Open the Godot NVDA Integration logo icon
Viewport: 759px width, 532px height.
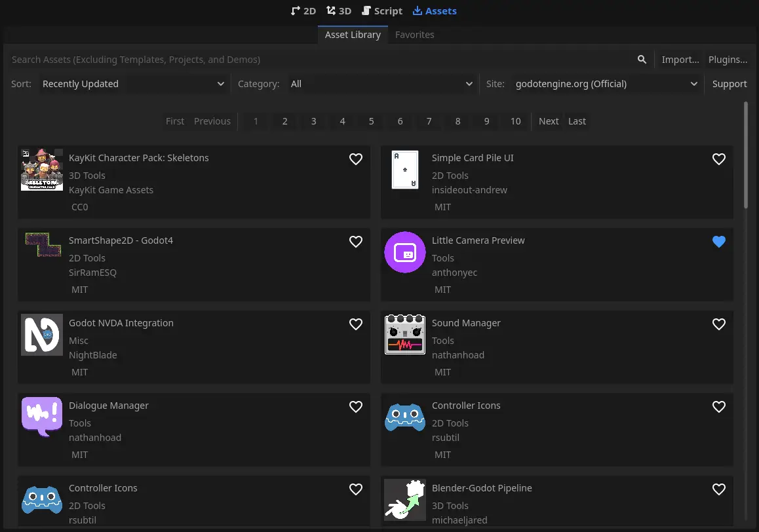[x=42, y=335]
